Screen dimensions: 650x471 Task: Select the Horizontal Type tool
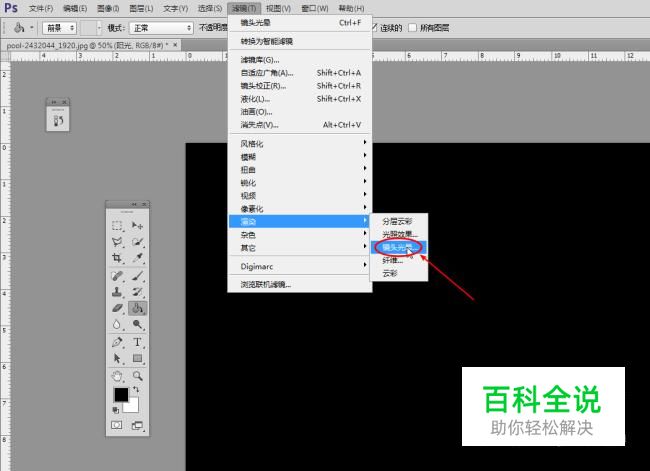point(137,342)
